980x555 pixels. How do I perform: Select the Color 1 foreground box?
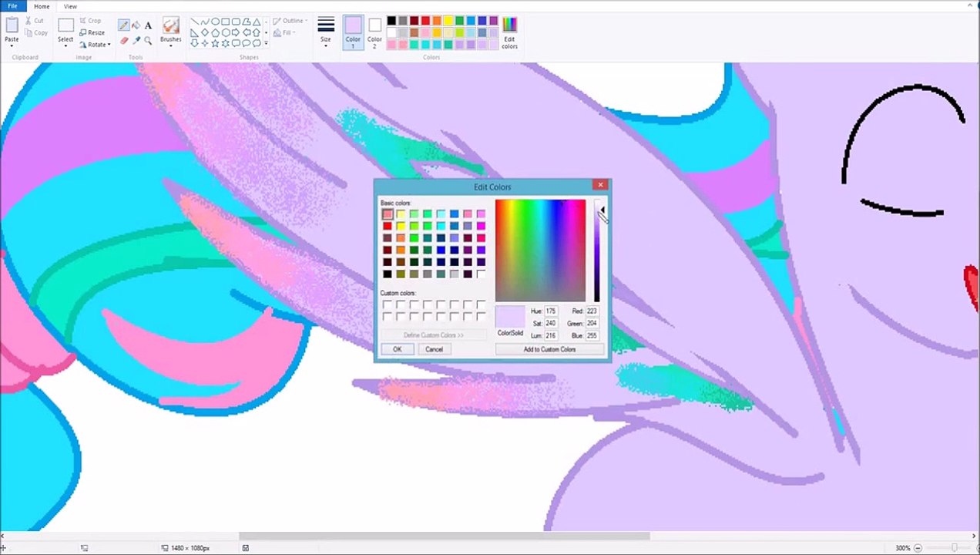point(353,32)
